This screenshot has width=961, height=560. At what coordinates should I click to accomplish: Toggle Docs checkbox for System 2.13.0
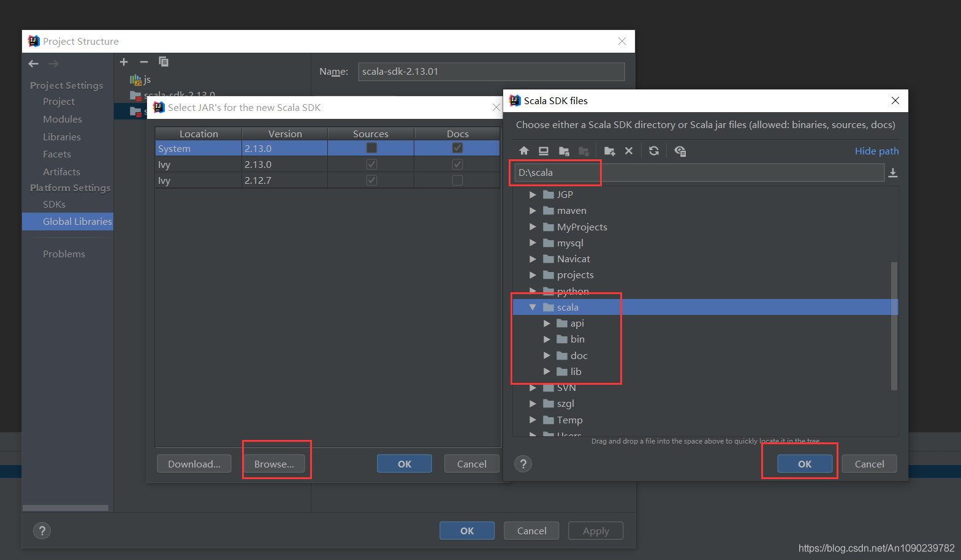457,148
